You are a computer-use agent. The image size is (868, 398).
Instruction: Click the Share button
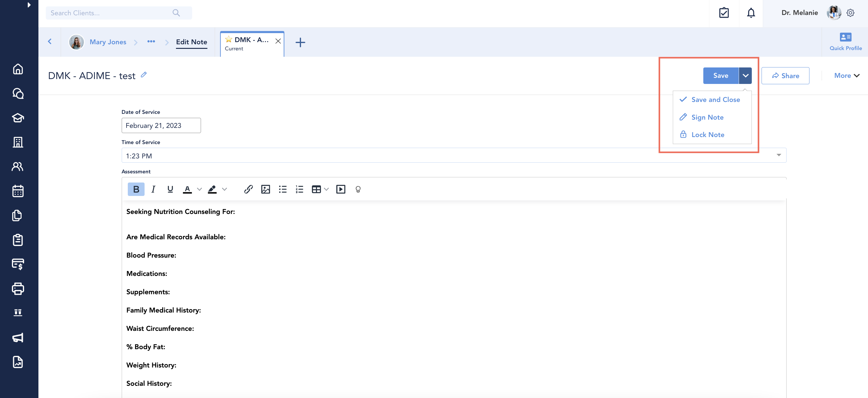(x=785, y=76)
